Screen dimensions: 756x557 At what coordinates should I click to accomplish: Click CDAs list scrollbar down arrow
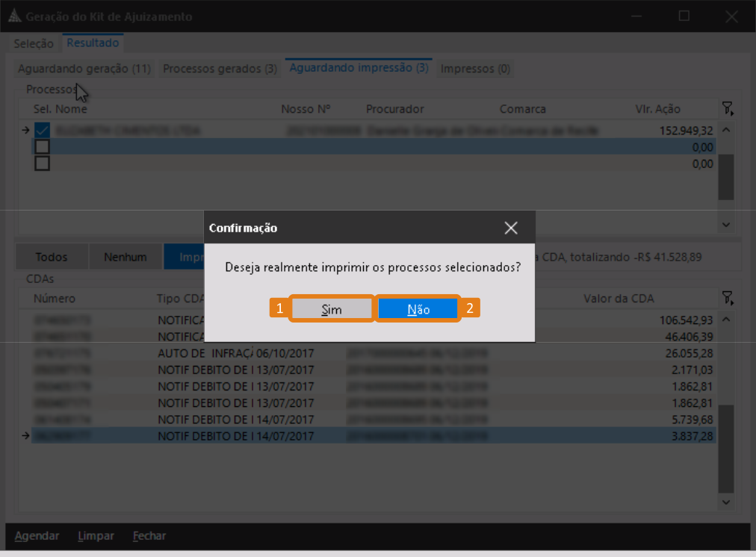point(726,502)
